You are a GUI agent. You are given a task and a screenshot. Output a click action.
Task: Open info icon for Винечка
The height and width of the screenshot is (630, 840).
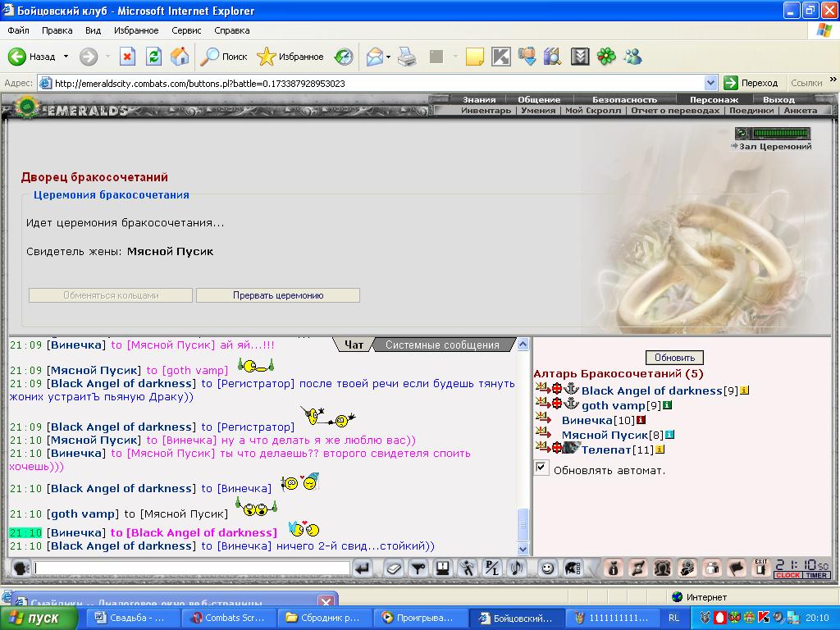click(641, 420)
